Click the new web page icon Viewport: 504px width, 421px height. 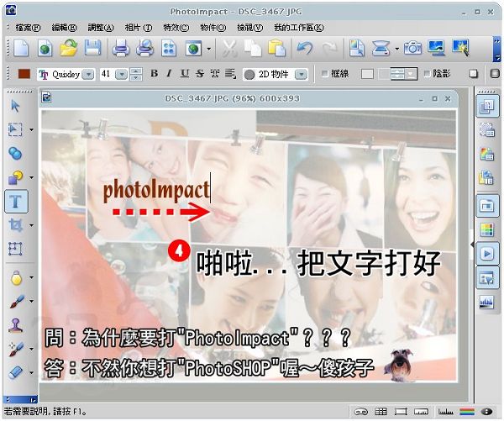[x=45, y=49]
